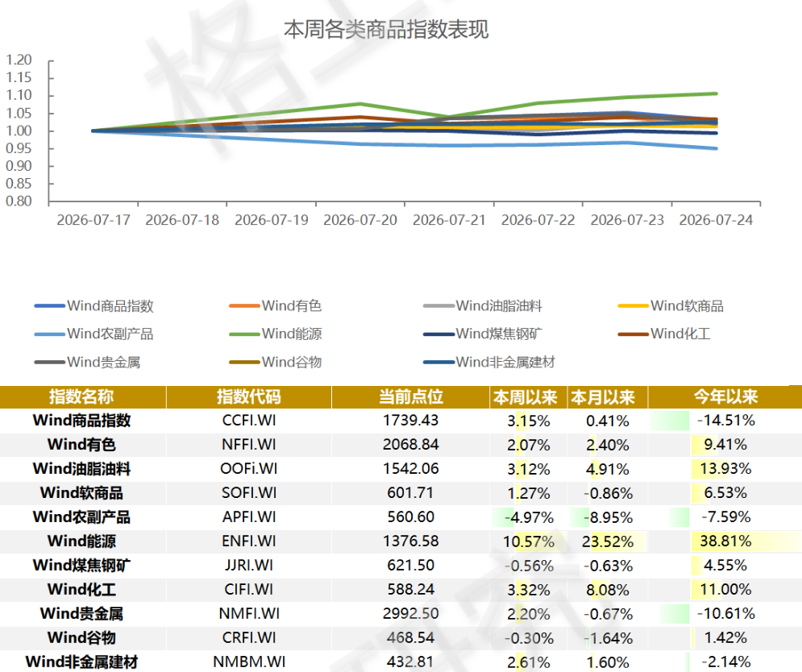Click the Wind能源 row name cell

(x=82, y=541)
